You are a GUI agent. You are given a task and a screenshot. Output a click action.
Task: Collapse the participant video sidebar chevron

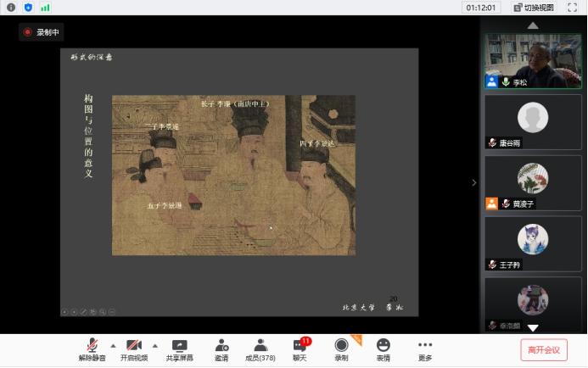click(474, 182)
